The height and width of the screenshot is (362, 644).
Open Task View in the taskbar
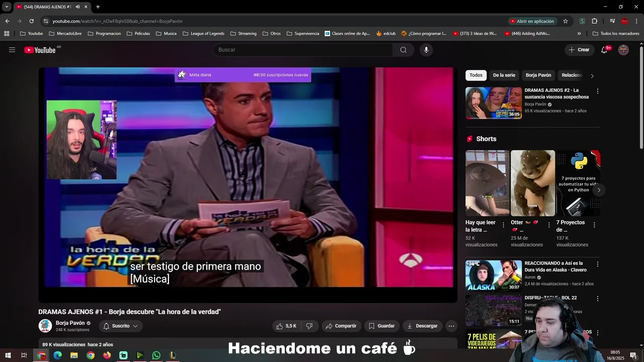(x=24, y=355)
